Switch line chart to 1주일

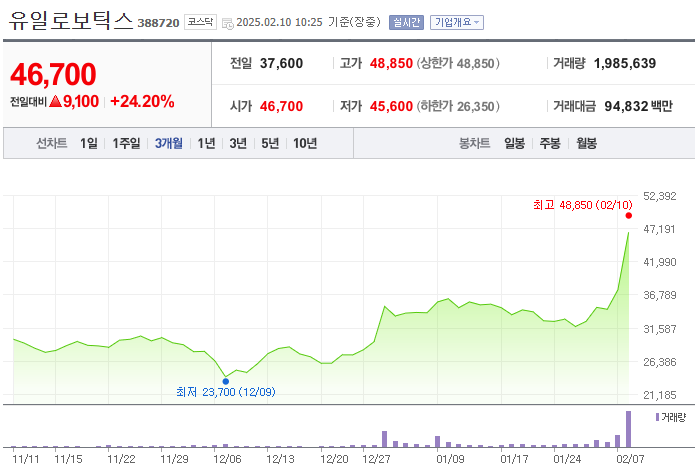(126, 143)
